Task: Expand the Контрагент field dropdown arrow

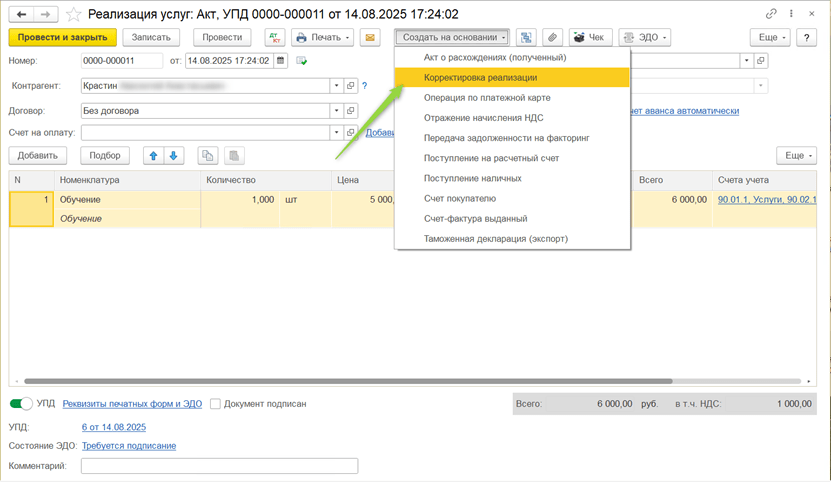Action: coord(336,86)
